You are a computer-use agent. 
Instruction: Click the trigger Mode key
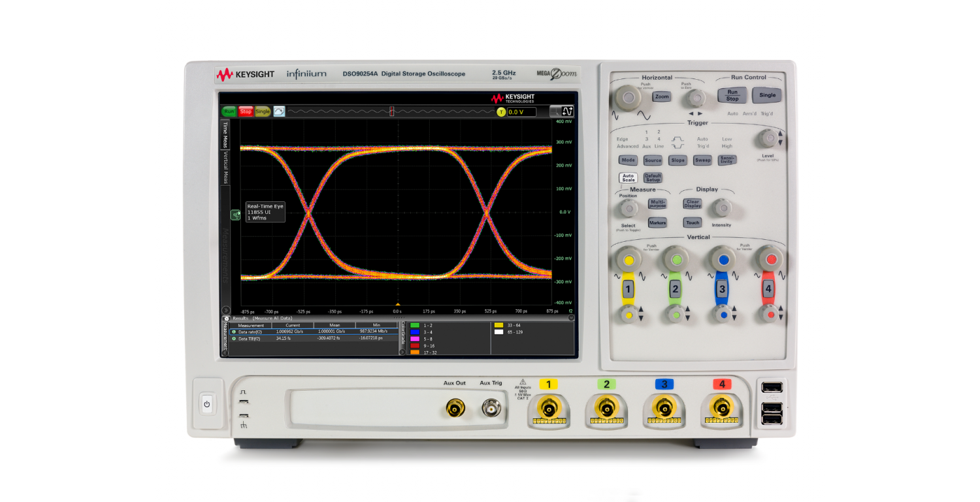629,160
